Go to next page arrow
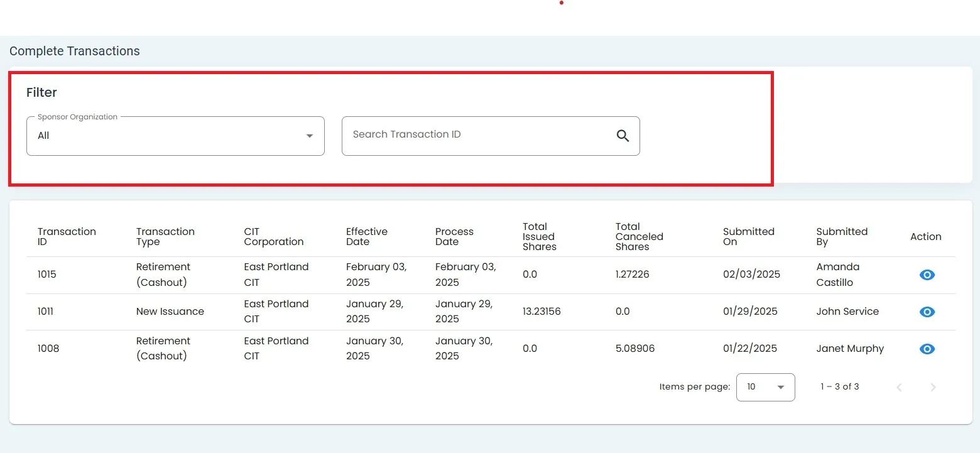 tap(933, 387)
